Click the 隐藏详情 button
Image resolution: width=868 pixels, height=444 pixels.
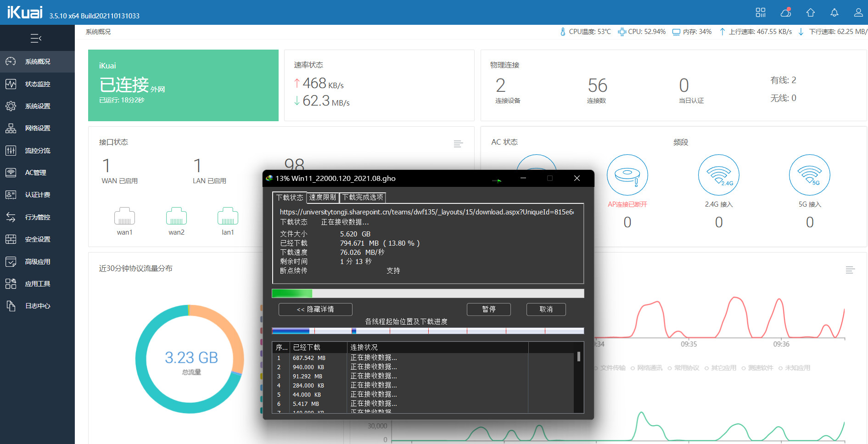click(x=315, y=309)
